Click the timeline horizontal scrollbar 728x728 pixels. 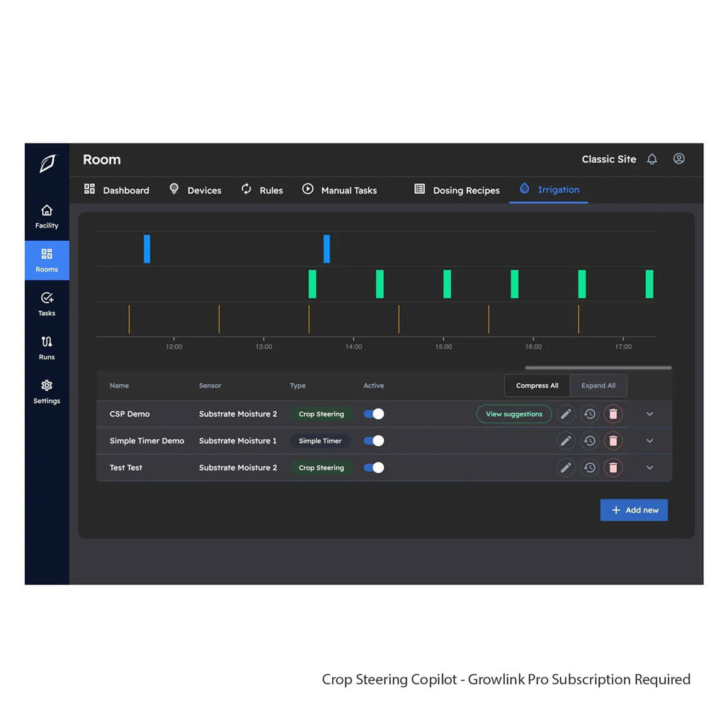(598, 368)
